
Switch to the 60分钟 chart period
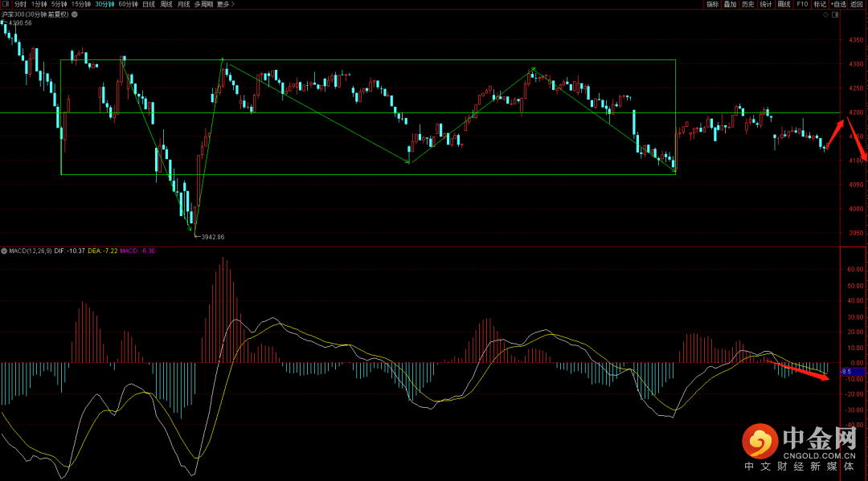tap(128, 4)
